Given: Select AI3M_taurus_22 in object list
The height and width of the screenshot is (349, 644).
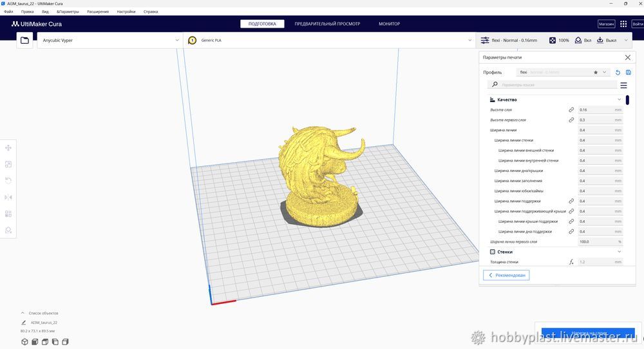Looking at the screenshot, I should pyautogui.click(x=44, y=323).
